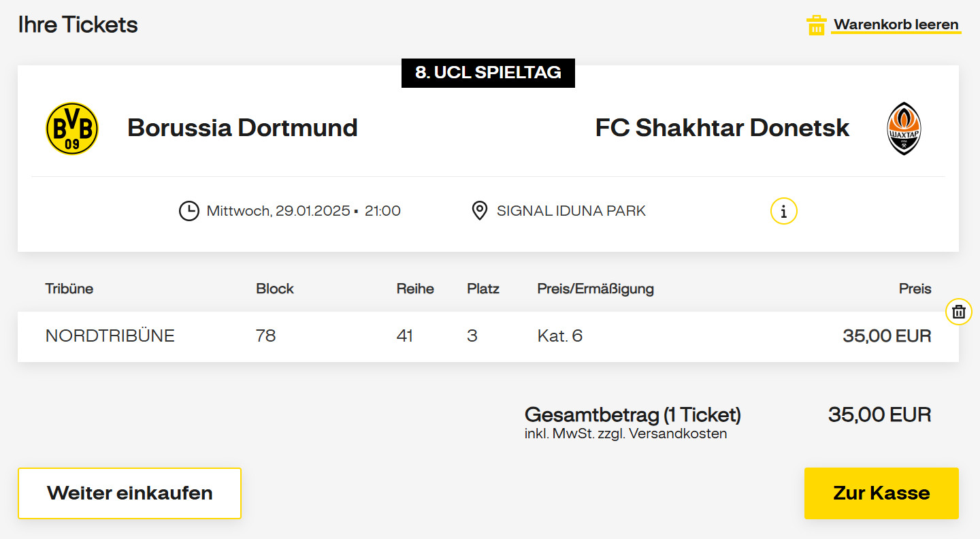Click the Warenkorb leeren link
This screenshot has width=980, height=539.
896,24
